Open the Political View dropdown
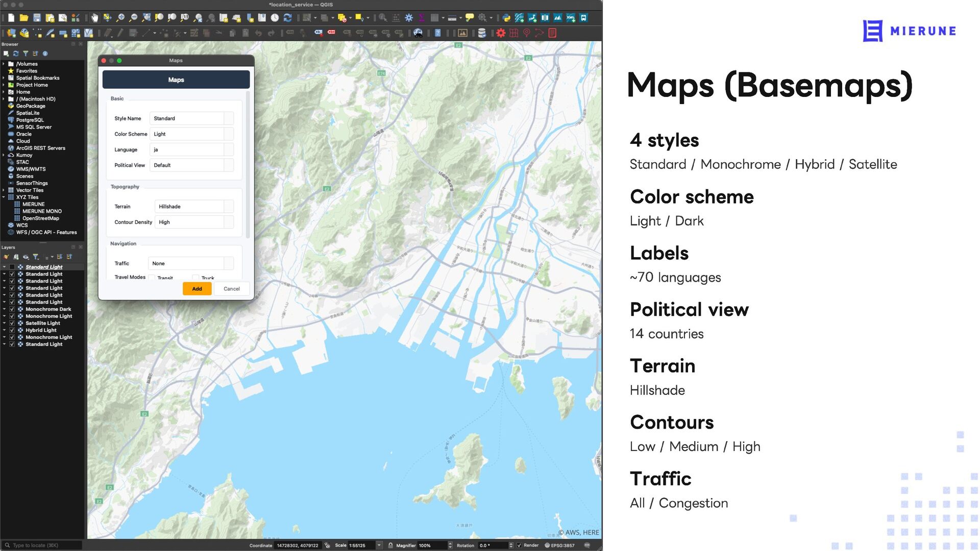This screenshot has width=980, height=551. (191, 165)
